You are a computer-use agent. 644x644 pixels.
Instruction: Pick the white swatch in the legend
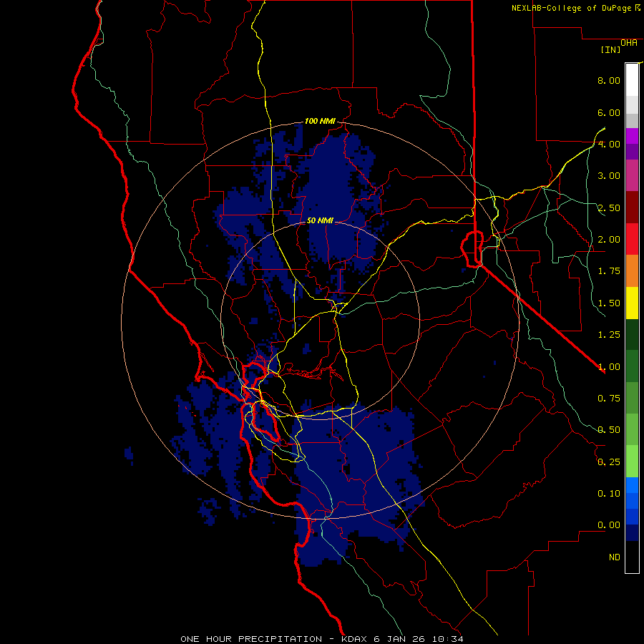point(632,79)
